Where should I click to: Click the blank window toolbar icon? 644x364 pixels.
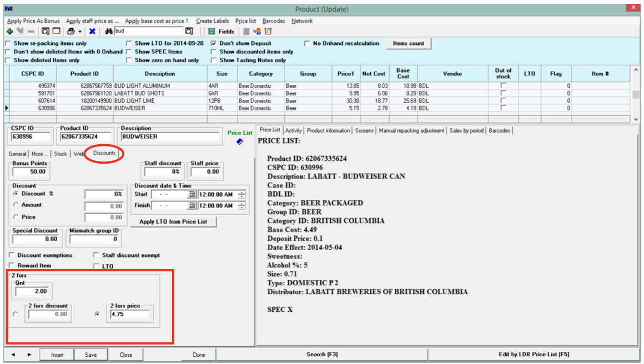[x=56, y=31]
